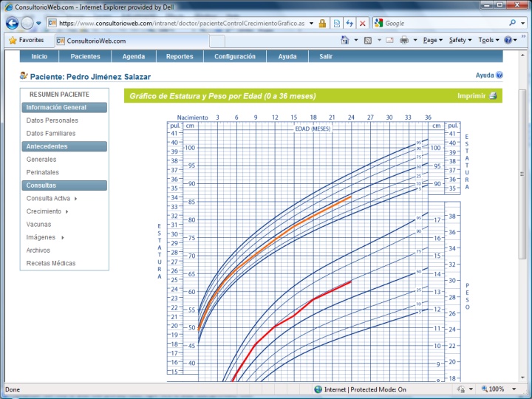The image size is (532, 399).
Task: Open a new blank browser tab
Action: point(217,41)
